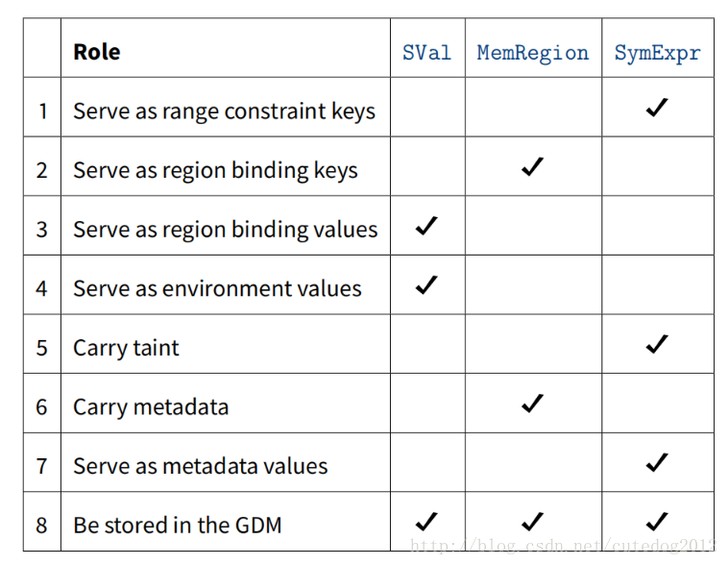Click the SVal checkmark in GDM row
Viewport: 728px width, 565px height.
tap(426, 522)
